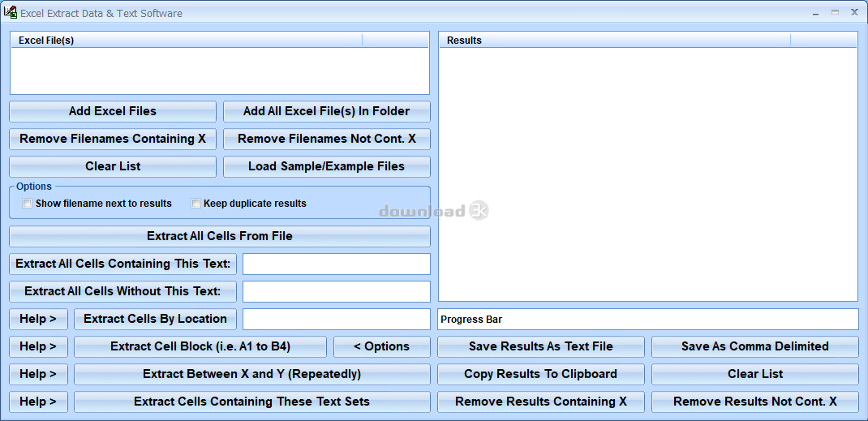
Task: Click Extract All Cells From File
Action: 220,236
